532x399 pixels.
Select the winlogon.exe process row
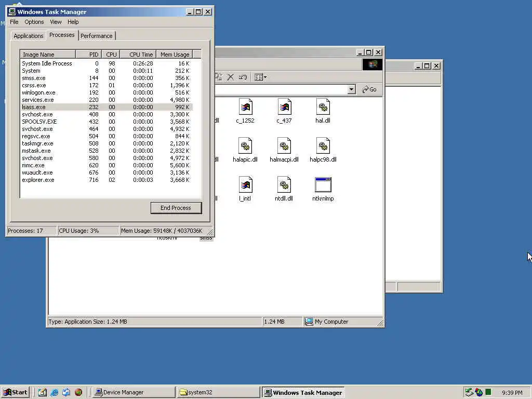pyautogui.click(x=106, y=92)
